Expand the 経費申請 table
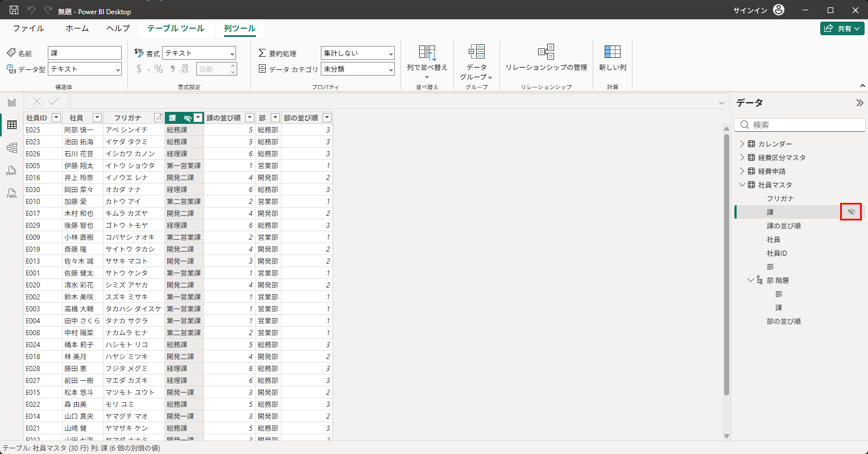 pyautogui.click(x=742, y=171)
